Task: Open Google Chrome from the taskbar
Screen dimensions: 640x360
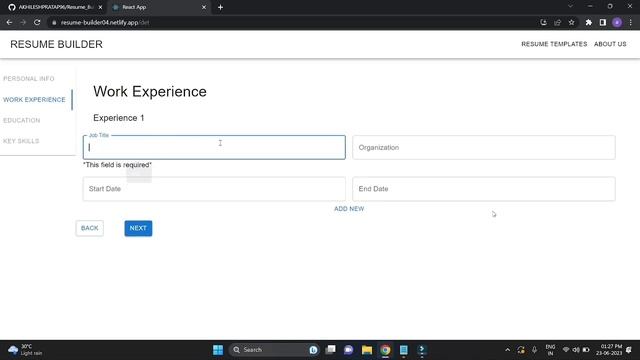Action: click(385, 350)
